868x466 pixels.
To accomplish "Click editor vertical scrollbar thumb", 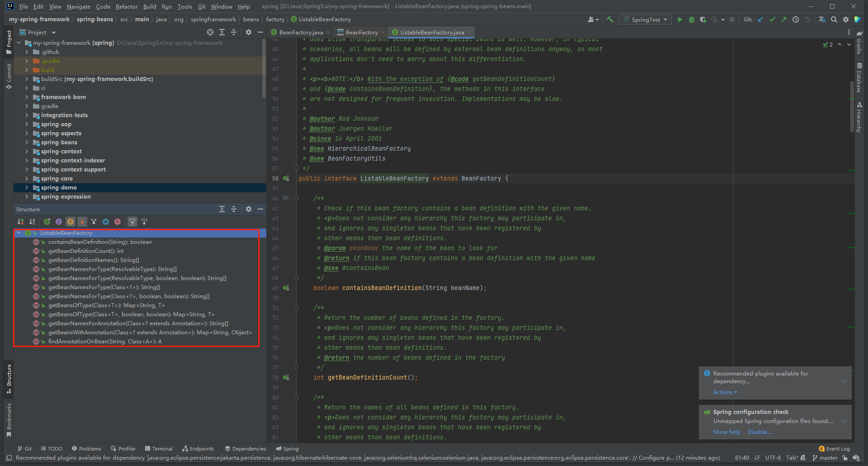I will 852,108.
